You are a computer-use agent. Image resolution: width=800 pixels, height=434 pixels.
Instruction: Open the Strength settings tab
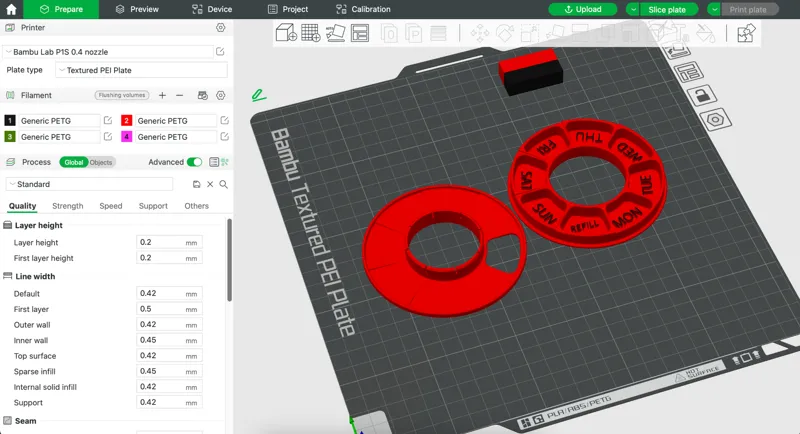67,206
